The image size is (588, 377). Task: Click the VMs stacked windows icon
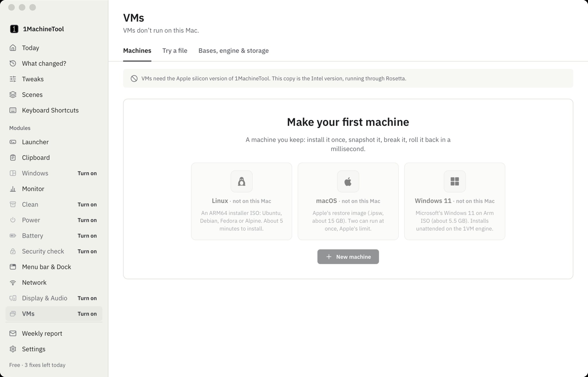(13, 314)
